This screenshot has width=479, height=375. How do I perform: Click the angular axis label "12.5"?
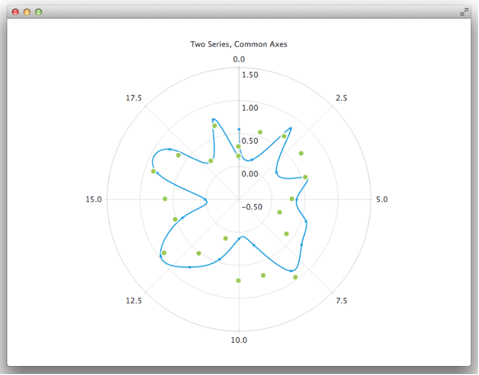point(134,301)
